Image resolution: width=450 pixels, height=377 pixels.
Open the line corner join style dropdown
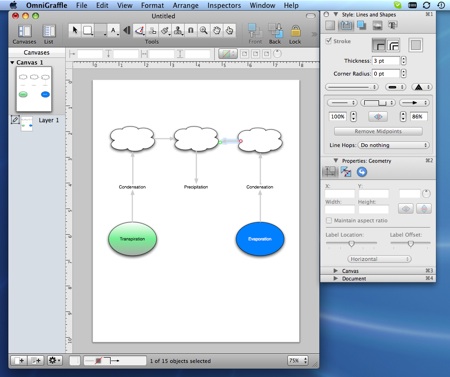(396, 87)
